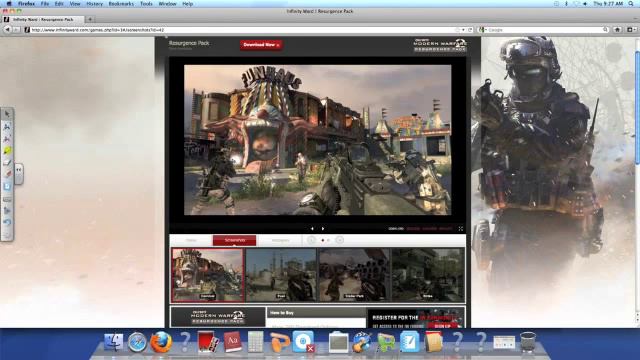
Task: Toggle fullscreen view of media viewer
Action: coord(460,229)
